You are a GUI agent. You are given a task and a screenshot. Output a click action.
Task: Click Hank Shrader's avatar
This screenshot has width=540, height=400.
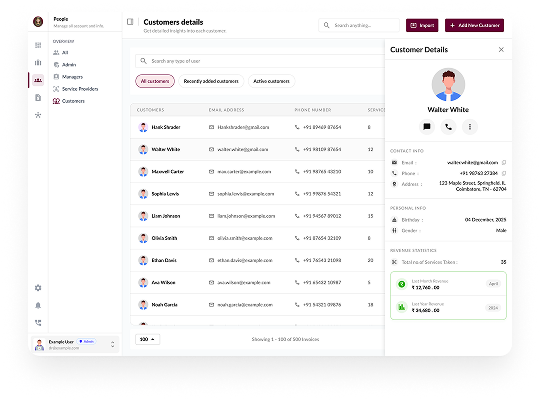143,127
